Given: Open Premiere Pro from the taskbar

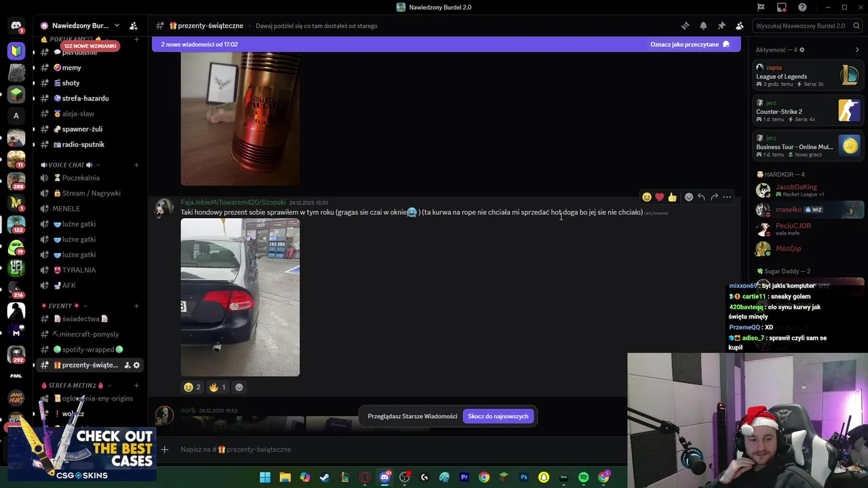Looking at the screenshot, I should (x=465, y=477).
